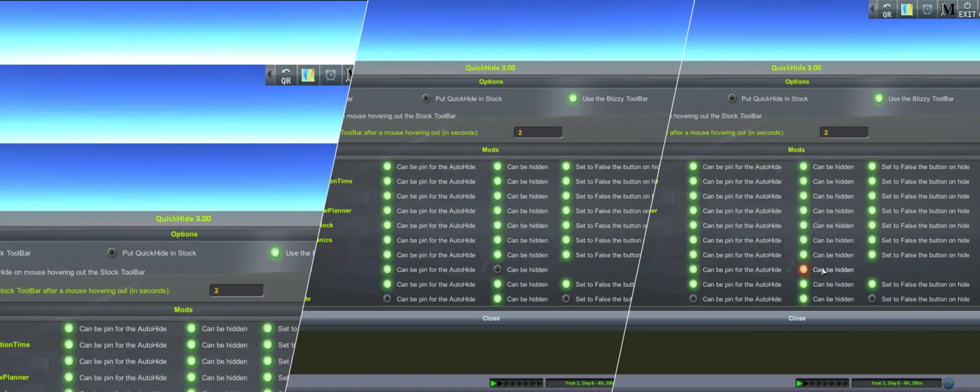Viewport: 980px width, 392px height.
Task: Toggle 'Can be pin for the AutoHide' on tionTime row, left panel
Action: click(69, 345)
